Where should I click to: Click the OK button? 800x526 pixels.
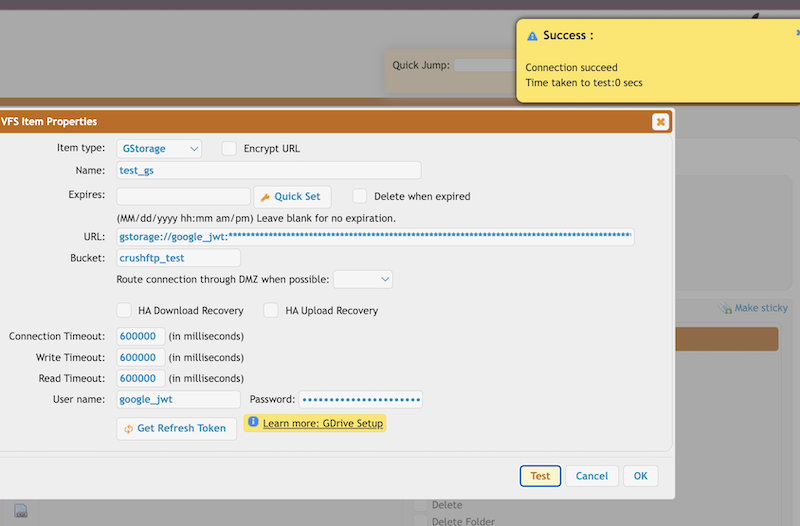coord(640,476)
